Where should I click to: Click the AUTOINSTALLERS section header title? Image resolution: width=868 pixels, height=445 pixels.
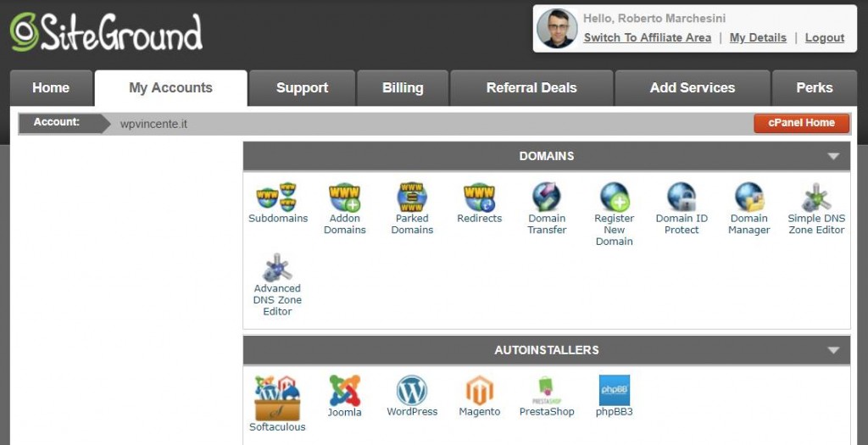click(547, 350)
